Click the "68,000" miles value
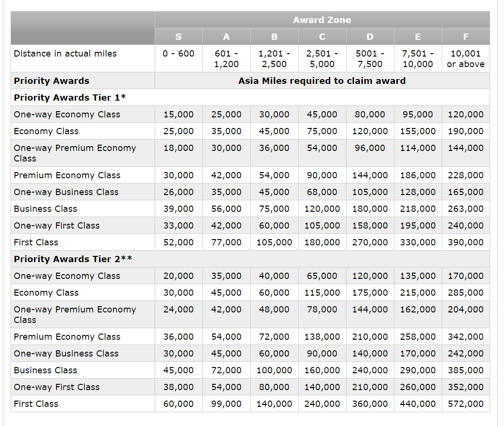The image size is (504, 426). [x=322, y=192]
